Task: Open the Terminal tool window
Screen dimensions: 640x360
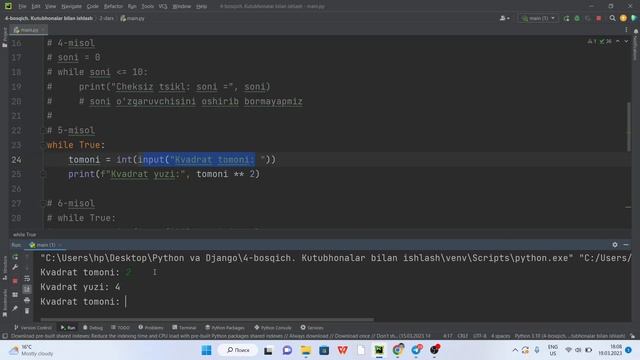Action: tap(184, 328)
